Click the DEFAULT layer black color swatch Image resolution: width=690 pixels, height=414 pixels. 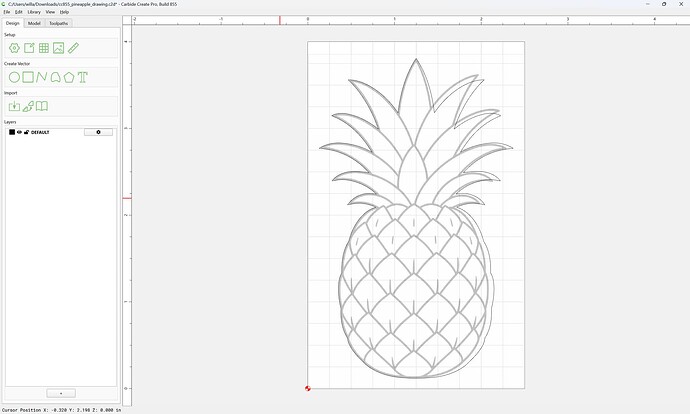pos(12,132)
